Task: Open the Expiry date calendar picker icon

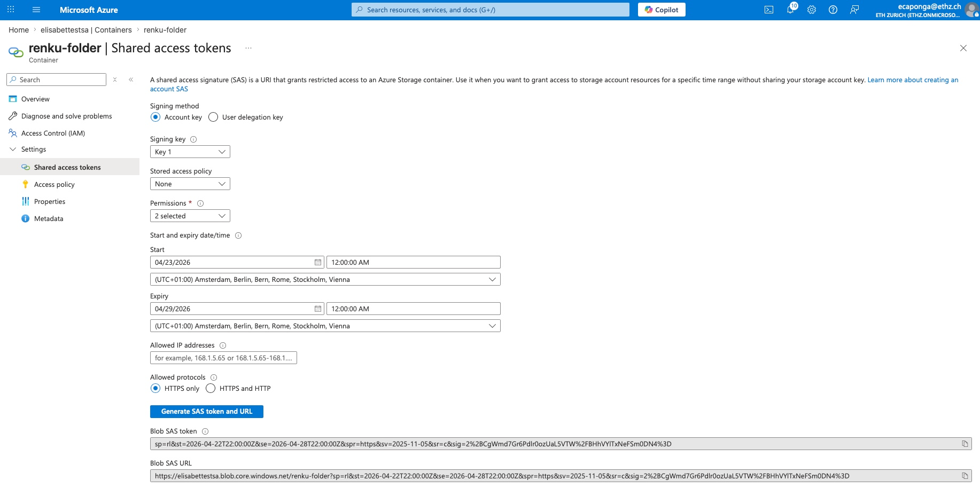Action: (318, 309)
